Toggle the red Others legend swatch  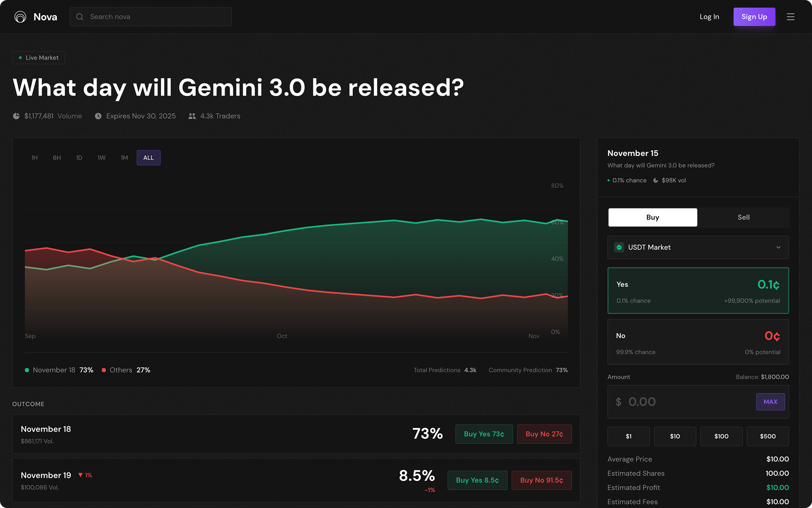pyautogui.click(x=104, y=370)
